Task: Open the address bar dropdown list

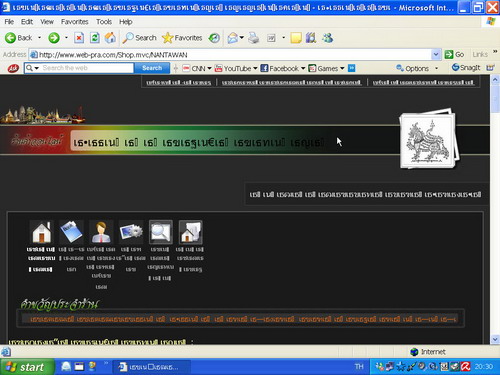Action: tap(436, 55)
